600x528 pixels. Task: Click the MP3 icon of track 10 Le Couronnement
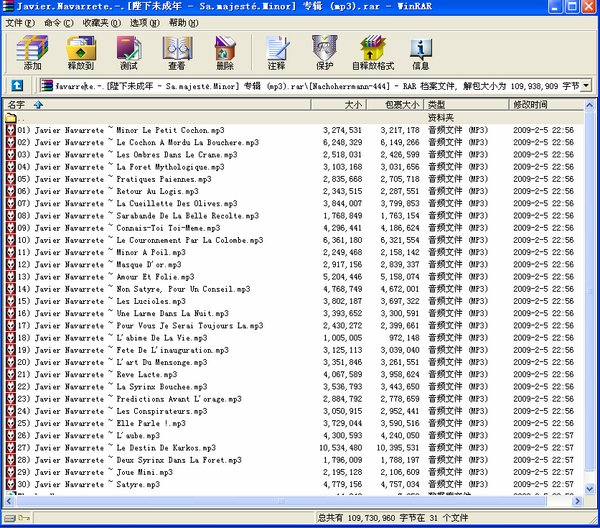[x=11, y=240]
